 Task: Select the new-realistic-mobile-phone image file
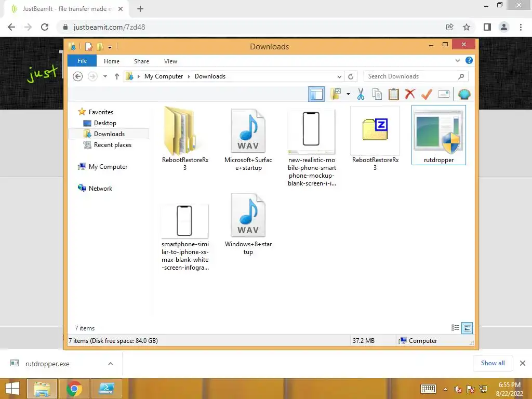point(312,147)
